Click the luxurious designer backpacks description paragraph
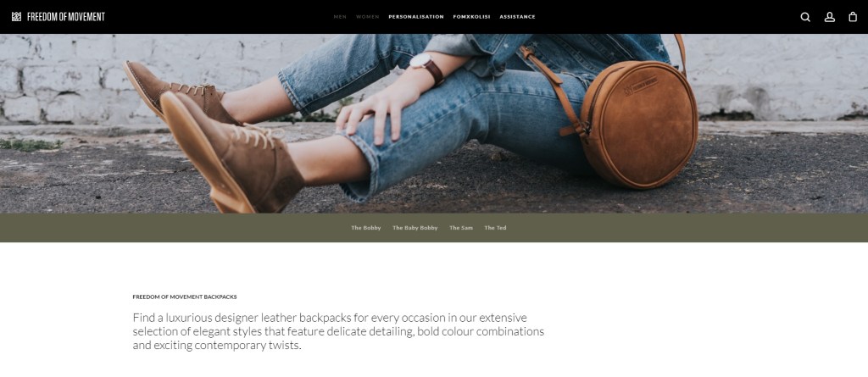 click(338, 331)
